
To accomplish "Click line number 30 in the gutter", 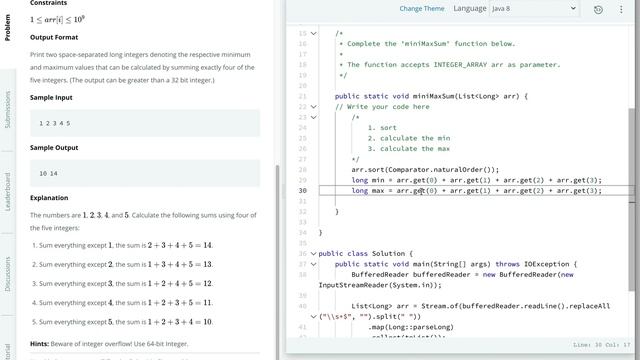I will point(302,191).
